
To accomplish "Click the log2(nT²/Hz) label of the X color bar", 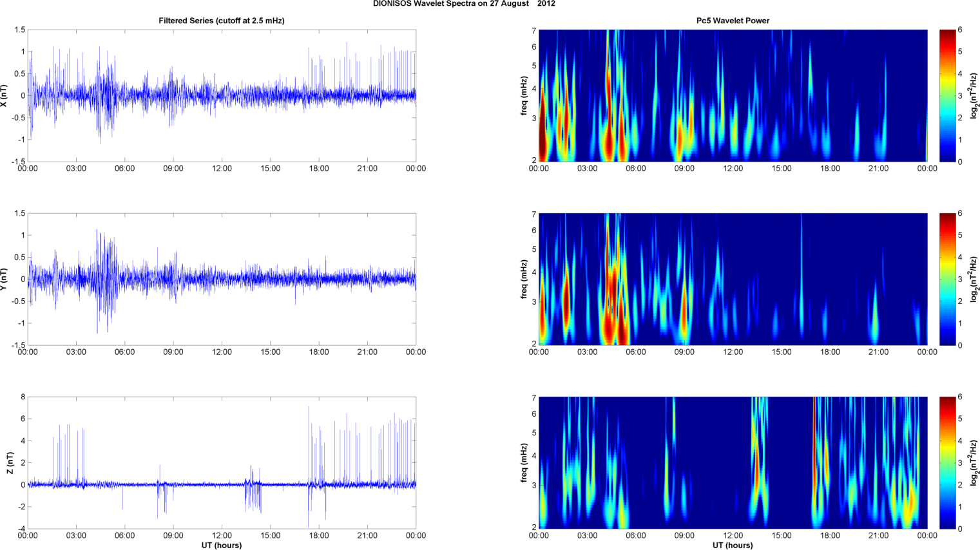I will point(974,96).
